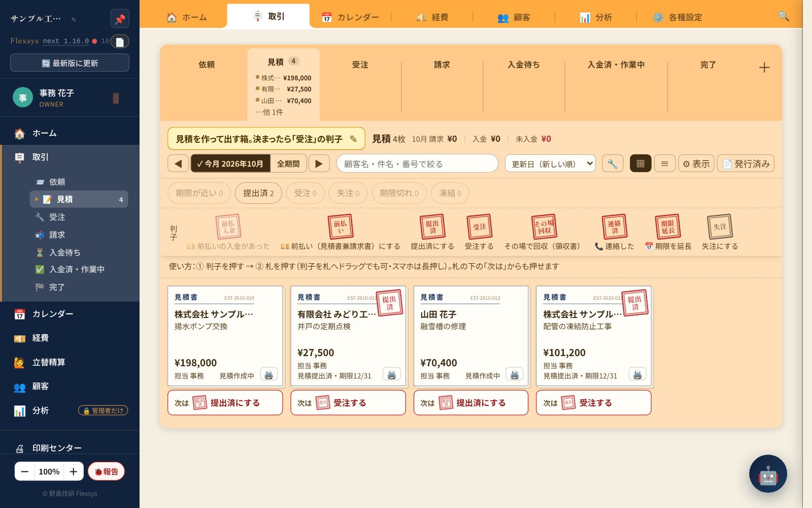Click the 発行済み button
This screenshot has width=812, height=508.
(x=746, y=164)
